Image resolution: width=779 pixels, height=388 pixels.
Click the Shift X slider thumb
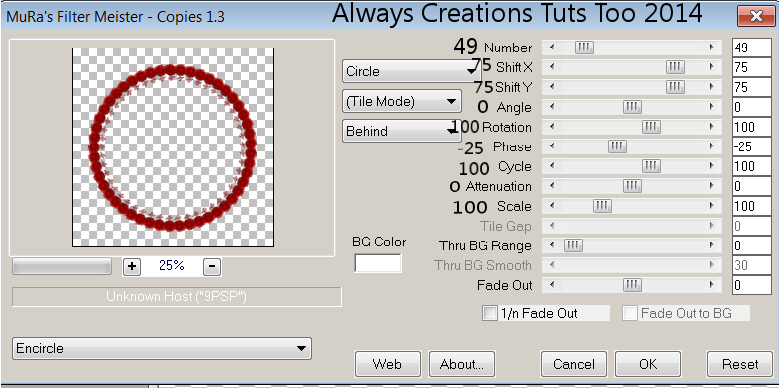tap(675, 67)
